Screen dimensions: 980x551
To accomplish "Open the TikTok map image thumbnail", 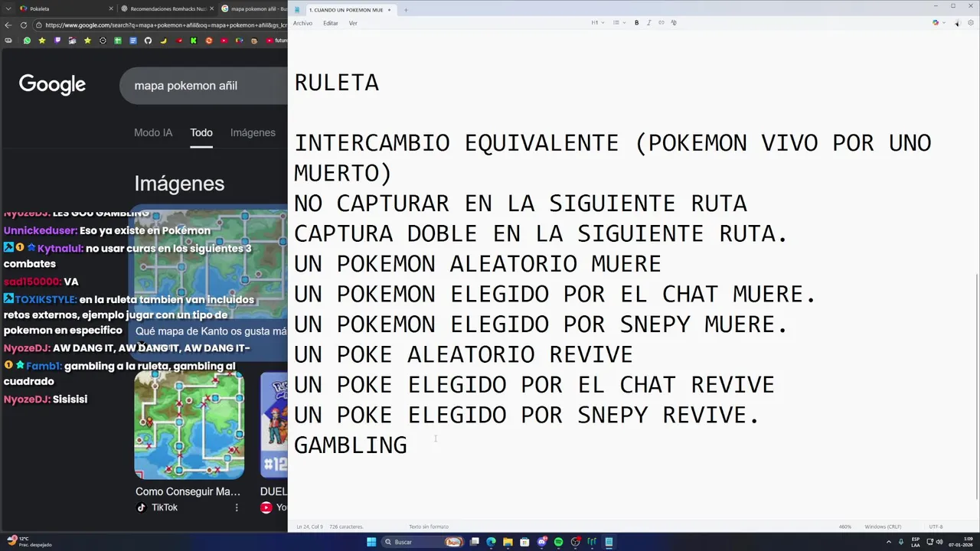I will (x=189, y=425).
